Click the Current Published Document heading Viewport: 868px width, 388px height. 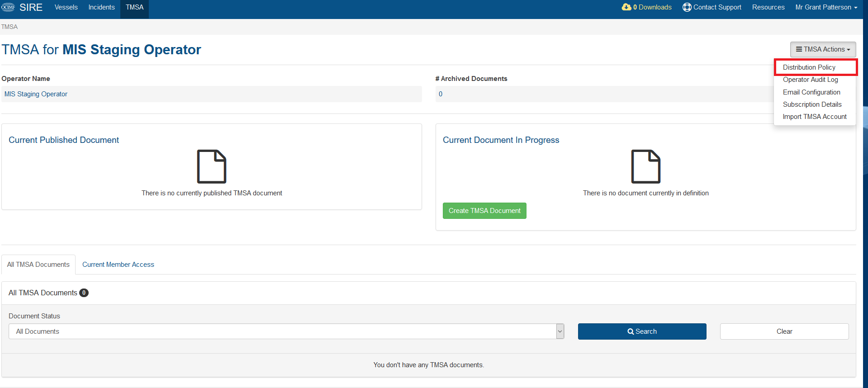tap(64, 140)
